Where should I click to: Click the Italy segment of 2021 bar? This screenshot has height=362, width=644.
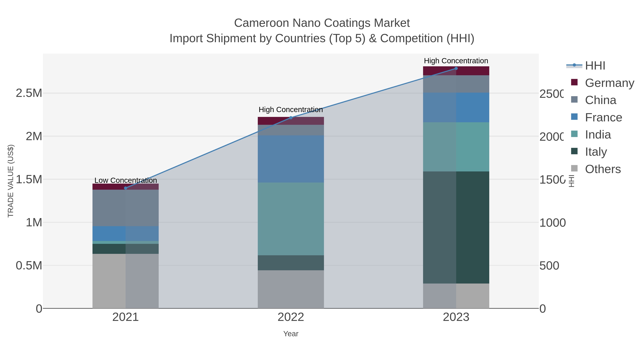click(126, 249)
